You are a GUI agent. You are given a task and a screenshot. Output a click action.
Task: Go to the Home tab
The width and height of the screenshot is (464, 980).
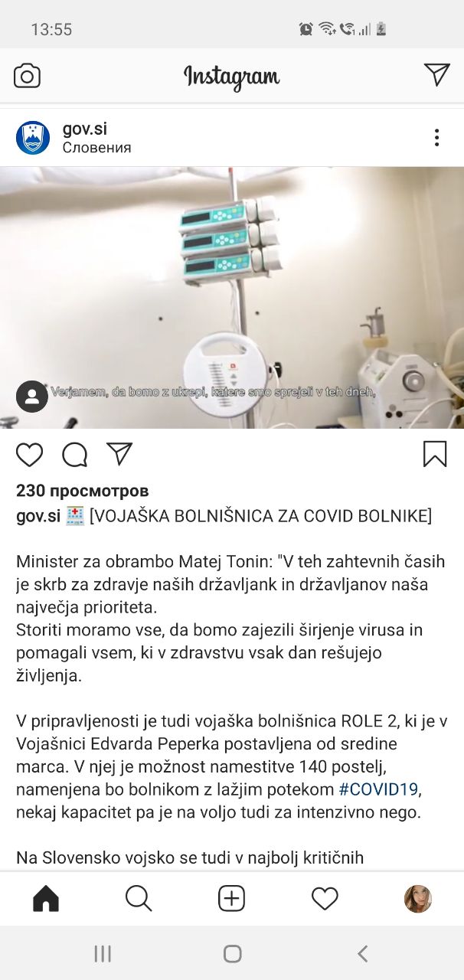click(46, 898)
